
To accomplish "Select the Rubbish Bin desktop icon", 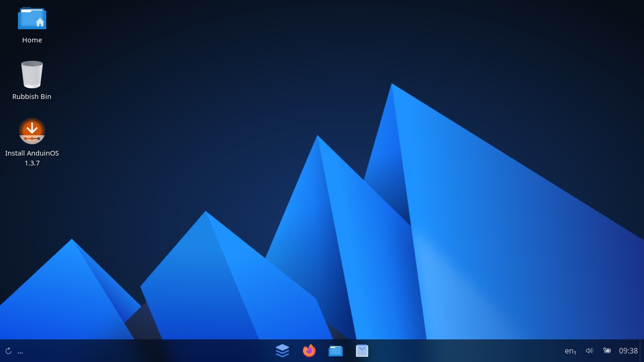I will [x=32, y=74].
